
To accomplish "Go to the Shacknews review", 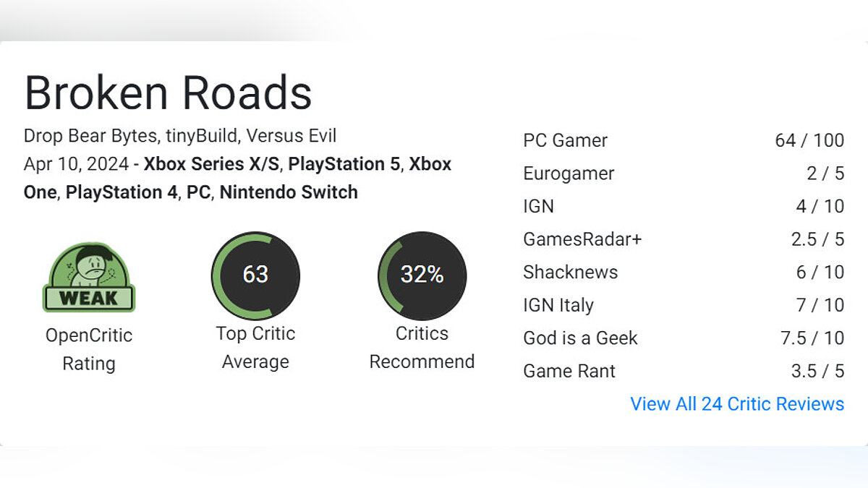I will click(570, 272).
